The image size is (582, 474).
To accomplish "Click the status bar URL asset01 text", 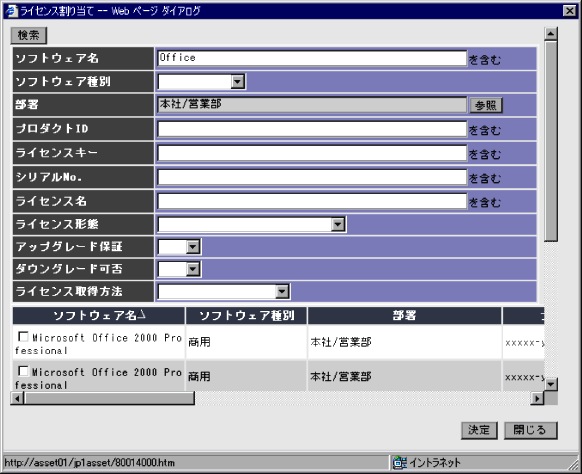I will 89,463.
